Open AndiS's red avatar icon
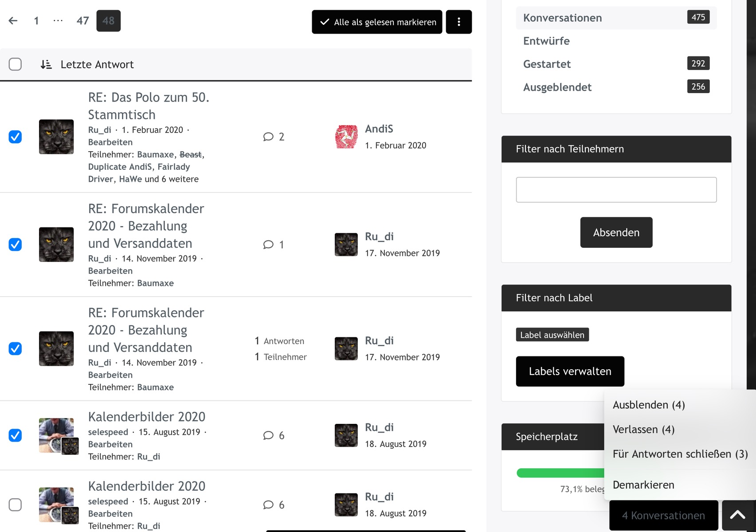Image resolution: width=756 pixels, height=532 pixels. pos(346,137)
